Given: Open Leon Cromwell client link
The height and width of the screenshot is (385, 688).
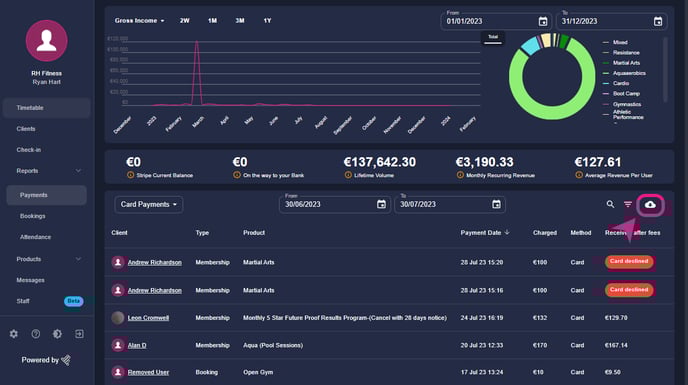Looking at the screenshot, I should [148, 318].
